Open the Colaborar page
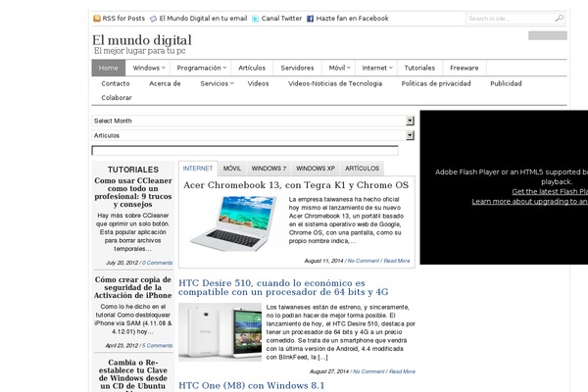Viewport: 588px width, 392px height. [117, 98]
